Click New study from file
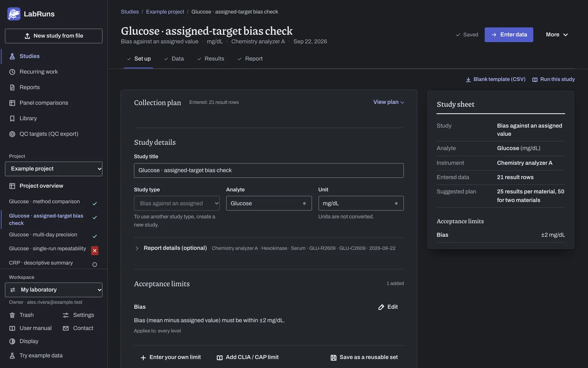This screenshot has height=368, width=588. coord(53,36)
